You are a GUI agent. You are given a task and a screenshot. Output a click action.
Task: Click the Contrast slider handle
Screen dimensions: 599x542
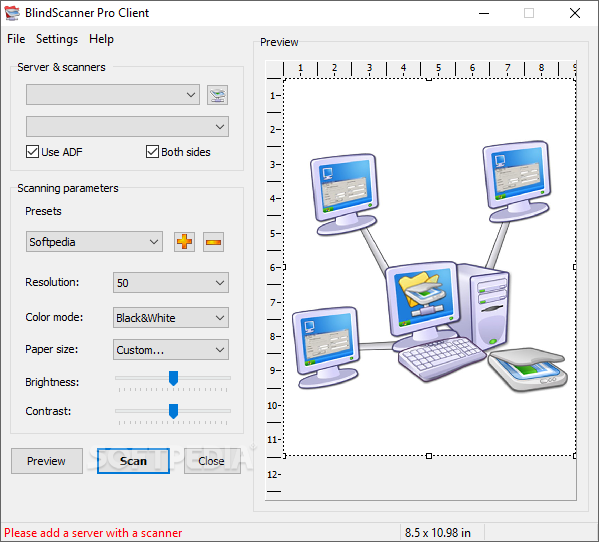click(173, 411)
